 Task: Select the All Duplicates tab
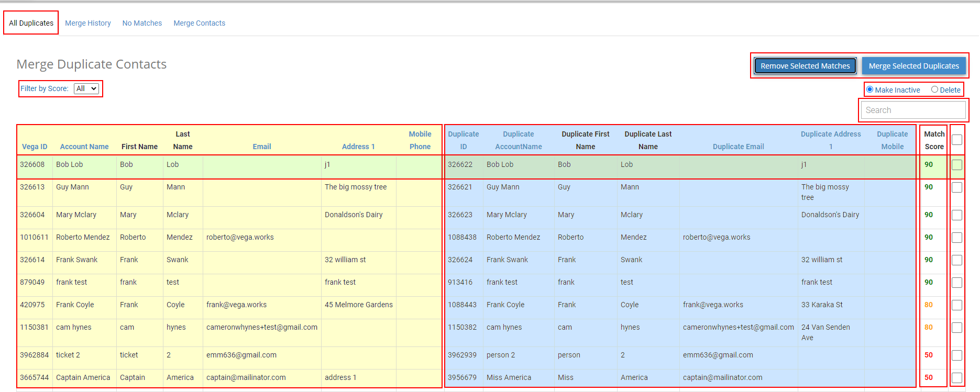tap(31, 23)
